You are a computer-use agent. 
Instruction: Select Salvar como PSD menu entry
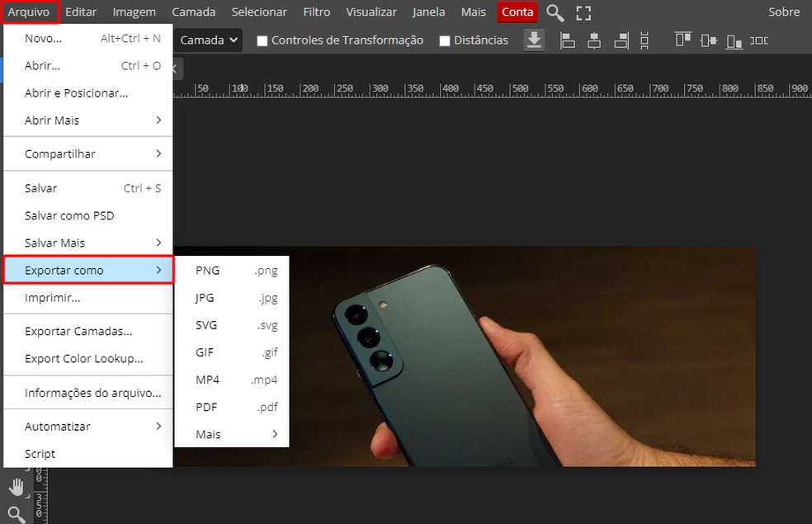point(69,215)
